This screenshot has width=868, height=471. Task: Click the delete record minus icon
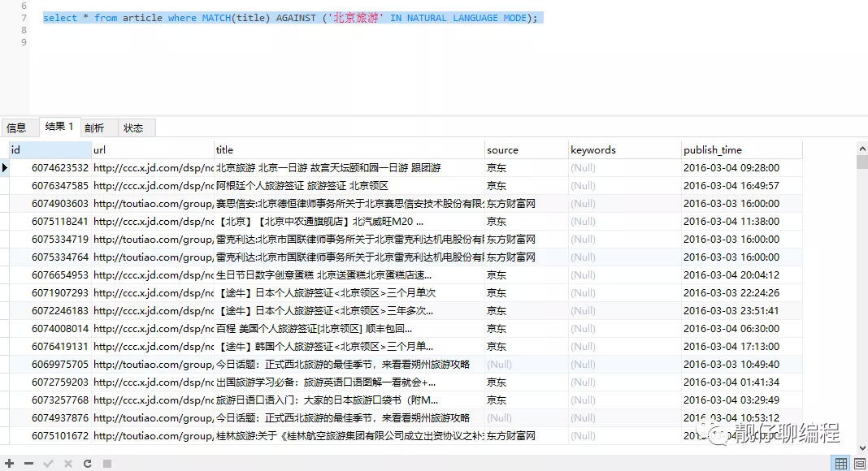click(28, 464)
